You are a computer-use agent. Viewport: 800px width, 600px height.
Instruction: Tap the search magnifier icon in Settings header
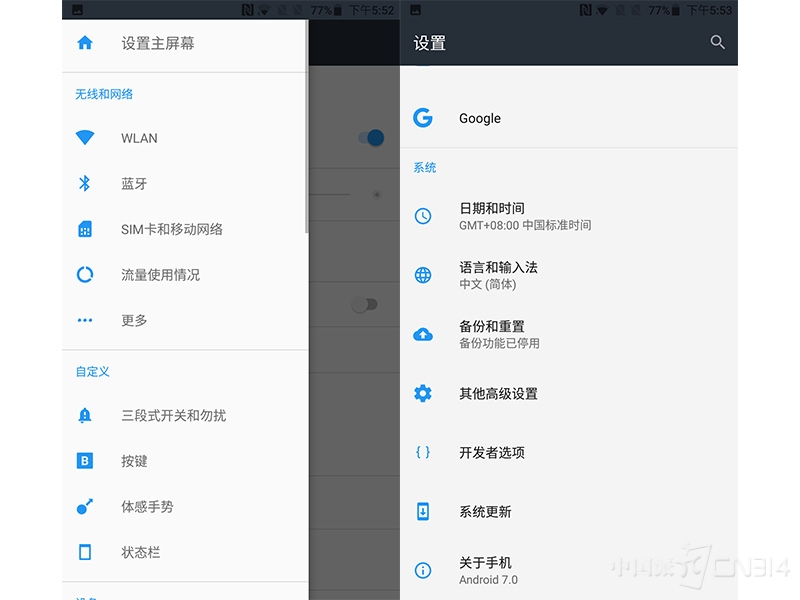[717, 43]
